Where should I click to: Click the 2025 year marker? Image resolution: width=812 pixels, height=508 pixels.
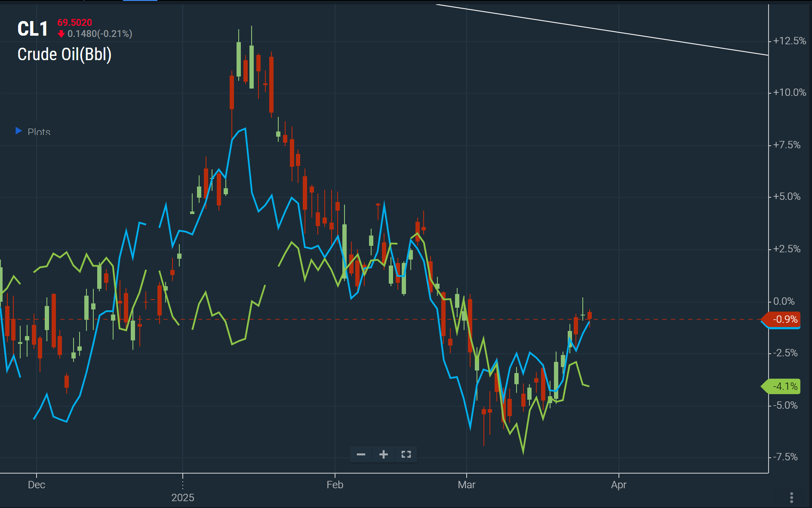[183, 498]
